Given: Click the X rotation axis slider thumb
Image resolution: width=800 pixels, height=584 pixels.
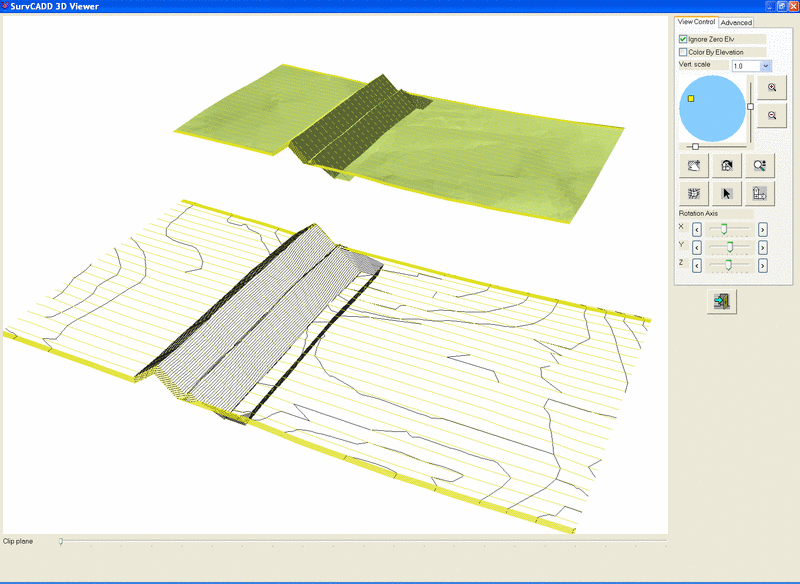Looking at the screenshot, I should (x=723, y=229).
